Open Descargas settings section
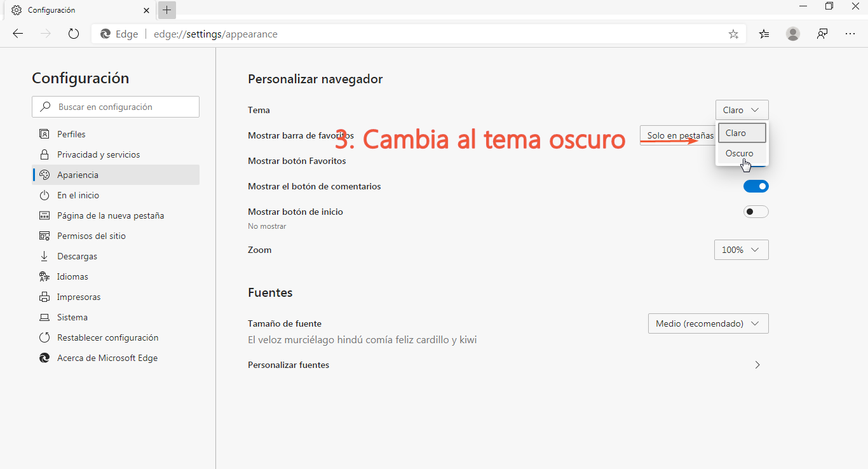Image resolution: width=868 pixels, height=469 pixels. [x=116, y=256]
